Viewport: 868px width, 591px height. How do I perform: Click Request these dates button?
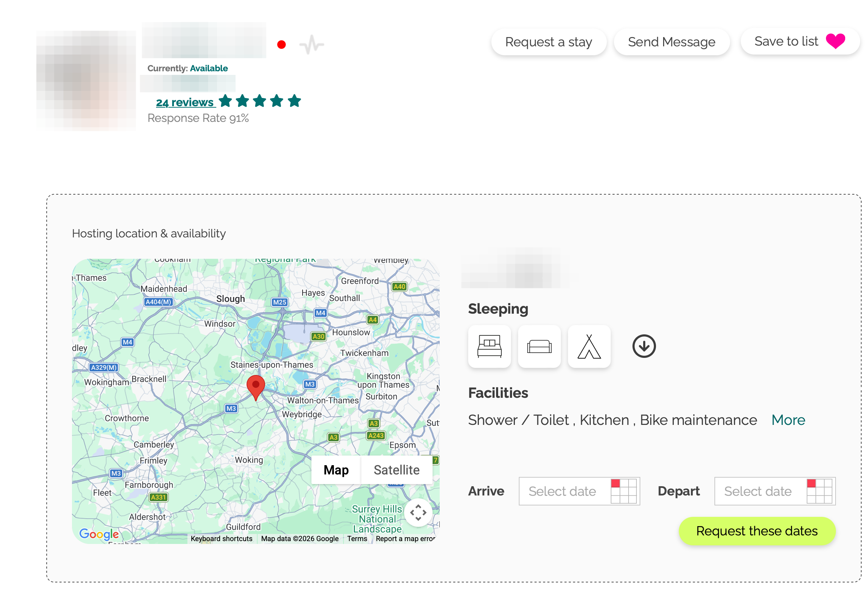pos(757,531)
